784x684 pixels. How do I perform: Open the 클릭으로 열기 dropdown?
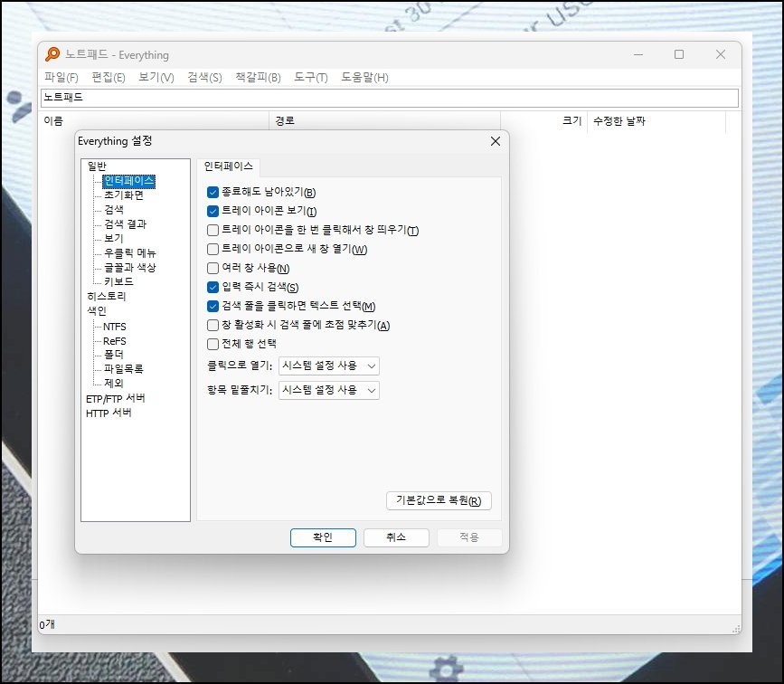(x=329, y=366)
